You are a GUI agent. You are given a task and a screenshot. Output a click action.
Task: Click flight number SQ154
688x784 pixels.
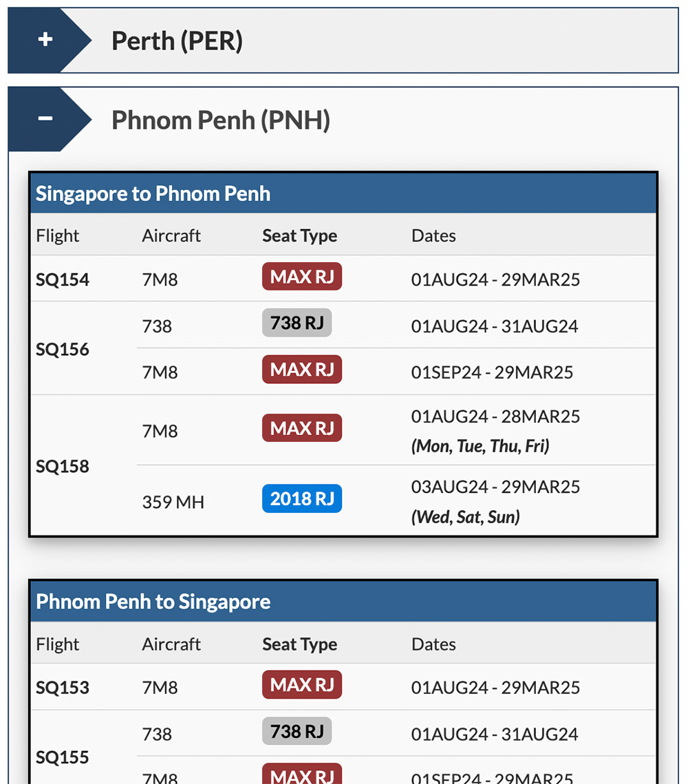(63, 279)
